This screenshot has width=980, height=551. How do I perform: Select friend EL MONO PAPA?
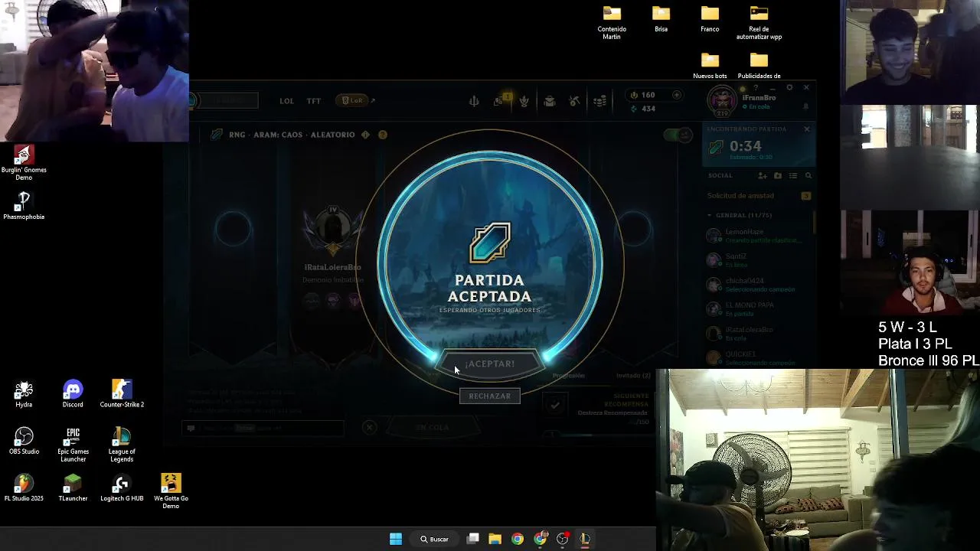[758, 309]
